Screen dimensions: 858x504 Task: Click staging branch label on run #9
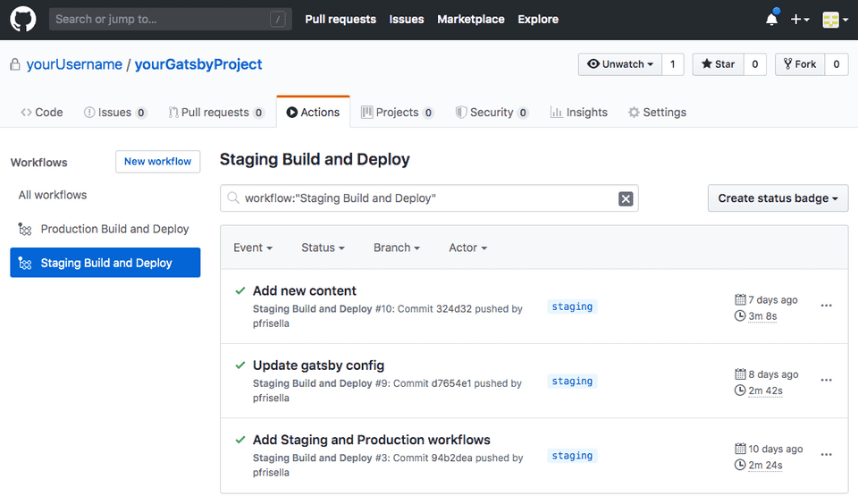click(x=572, y=381)
